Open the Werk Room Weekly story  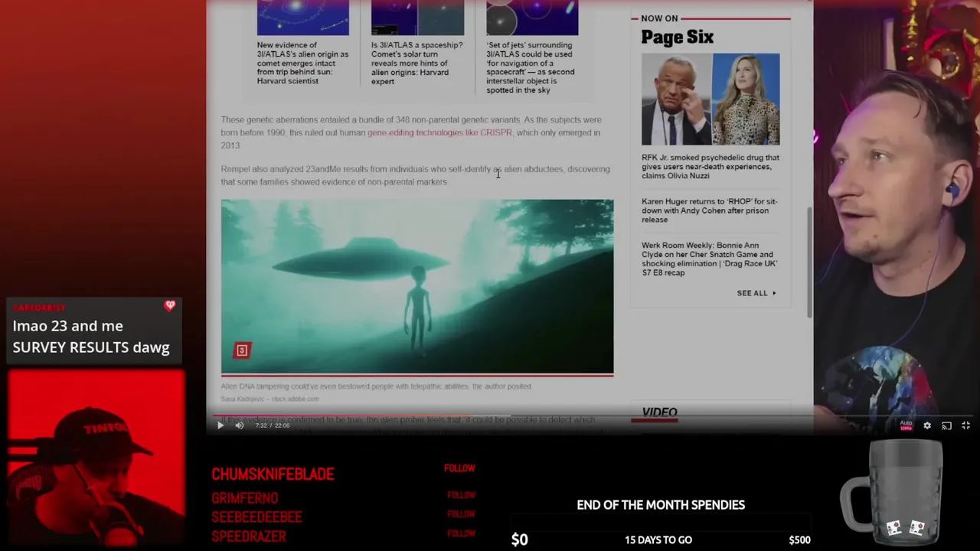pos(709,259)
